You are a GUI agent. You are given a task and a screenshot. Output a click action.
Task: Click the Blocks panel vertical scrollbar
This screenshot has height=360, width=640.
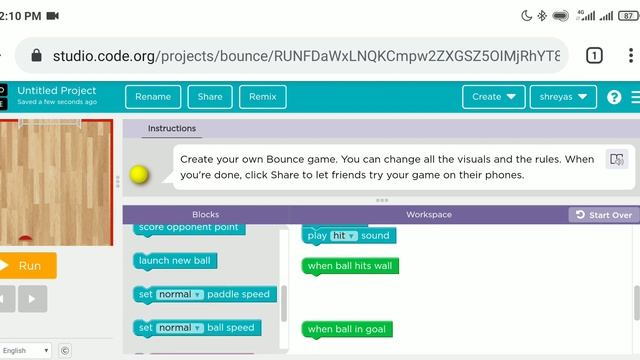coord(284,303)
